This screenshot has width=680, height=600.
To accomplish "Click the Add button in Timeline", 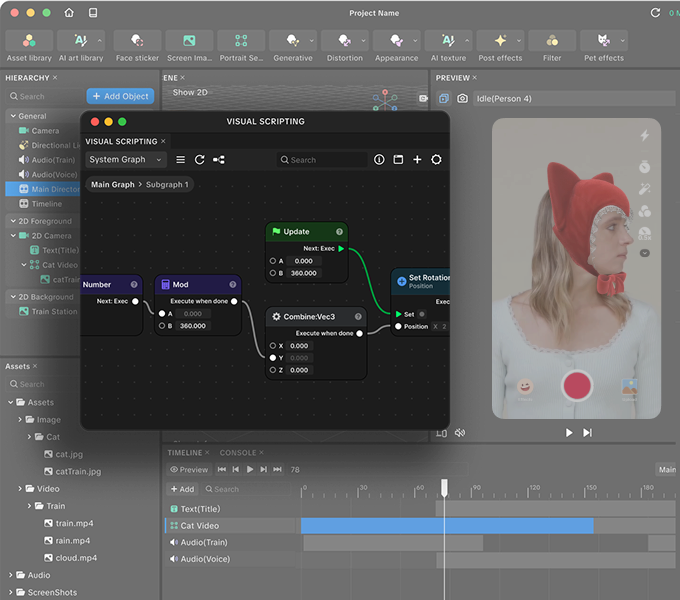I will 182,489.
